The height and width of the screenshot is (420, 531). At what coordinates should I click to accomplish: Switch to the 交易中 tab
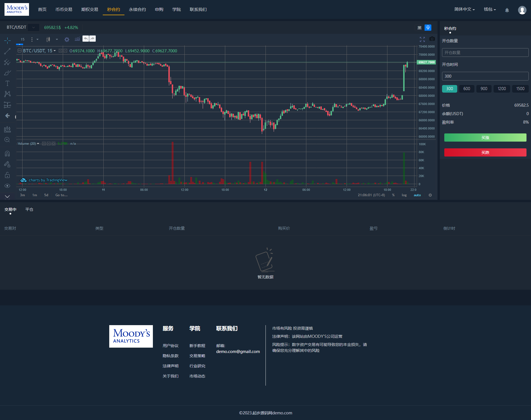pyautogui.click(x=10, y=209)
